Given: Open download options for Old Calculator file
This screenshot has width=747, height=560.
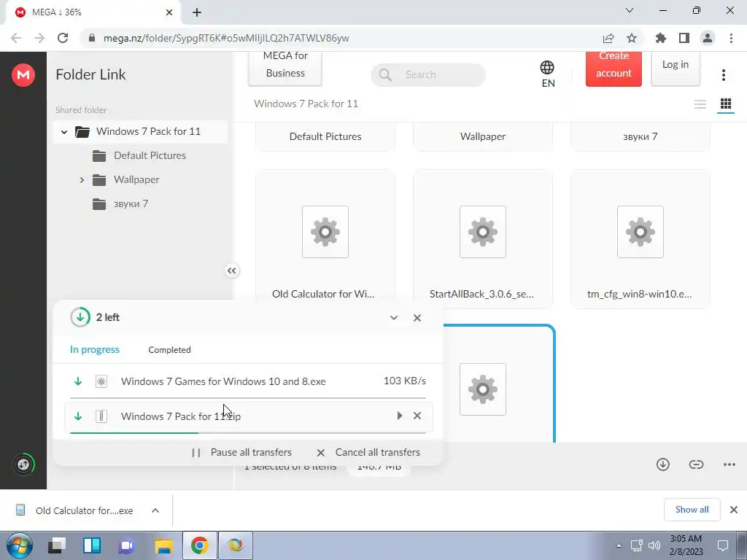Looking at the screenshot, I should [155, 510].
